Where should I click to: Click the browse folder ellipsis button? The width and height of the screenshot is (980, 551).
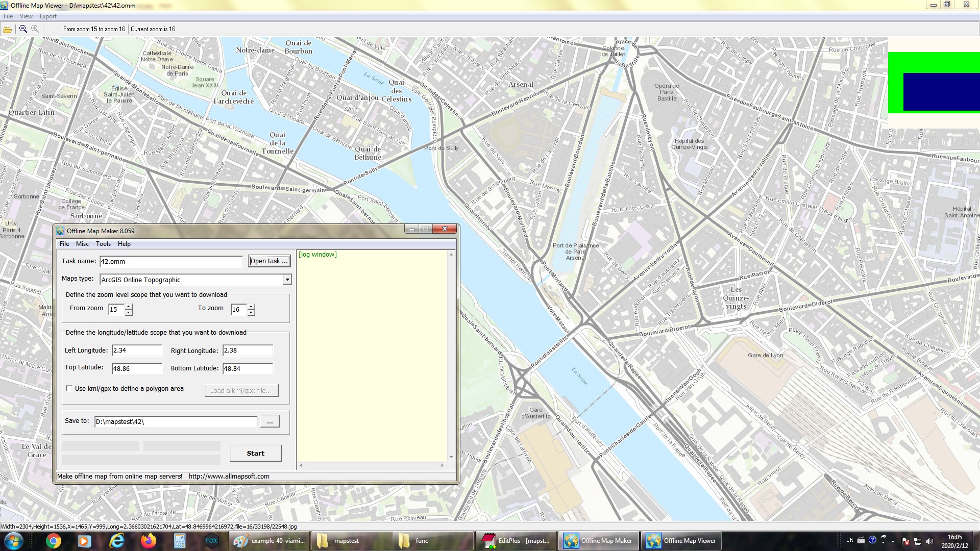point(269,422)
